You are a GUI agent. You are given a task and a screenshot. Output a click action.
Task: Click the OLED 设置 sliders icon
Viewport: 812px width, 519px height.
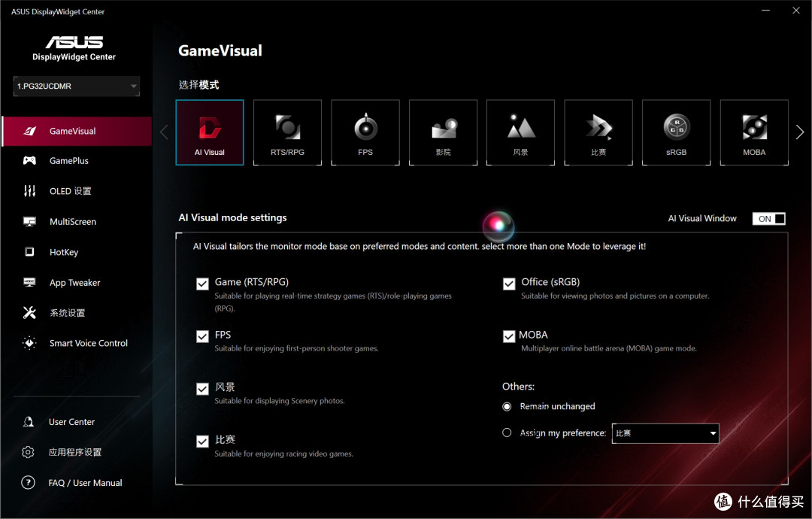(29, 191)
